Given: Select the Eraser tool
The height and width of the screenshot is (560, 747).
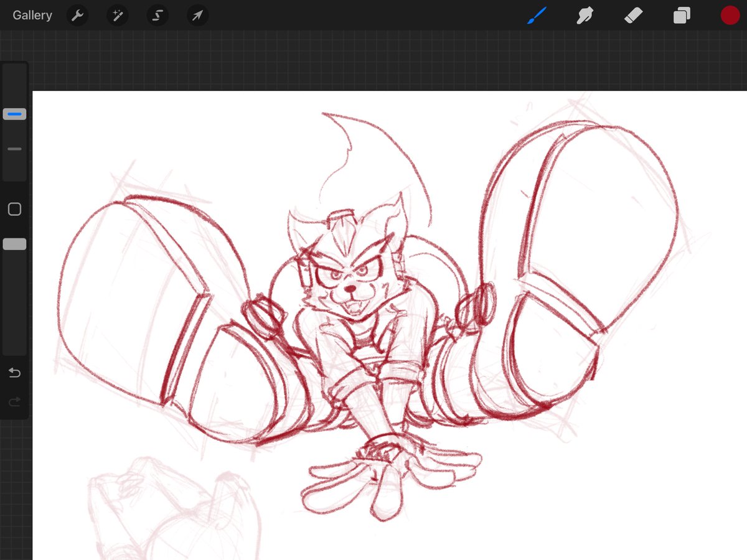Looking at the screenshot, I should point(633,16).
